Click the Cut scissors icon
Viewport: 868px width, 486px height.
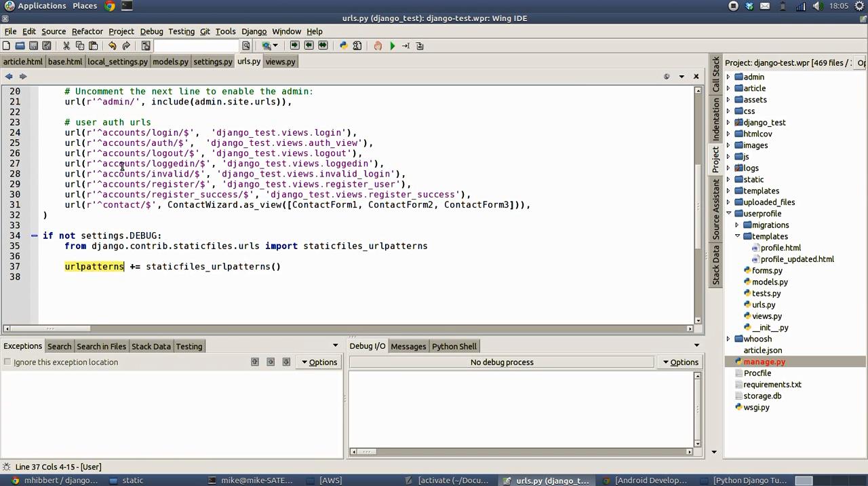[66, 45]
